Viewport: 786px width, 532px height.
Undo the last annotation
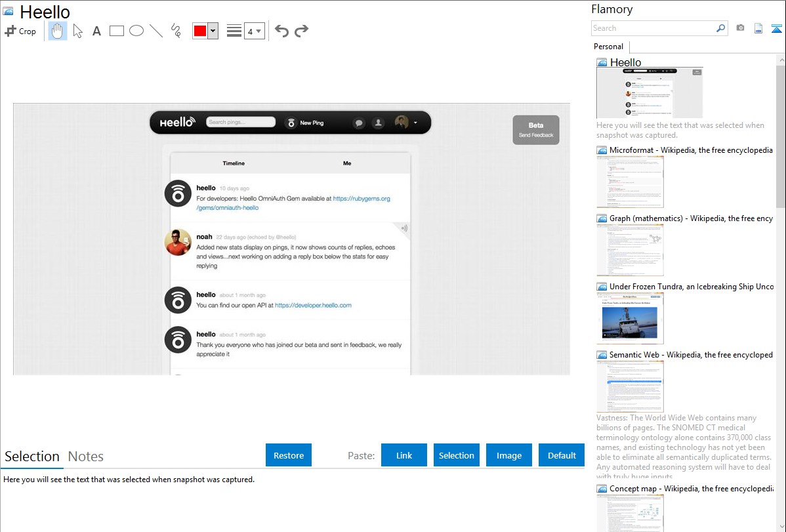coord(281,31)
